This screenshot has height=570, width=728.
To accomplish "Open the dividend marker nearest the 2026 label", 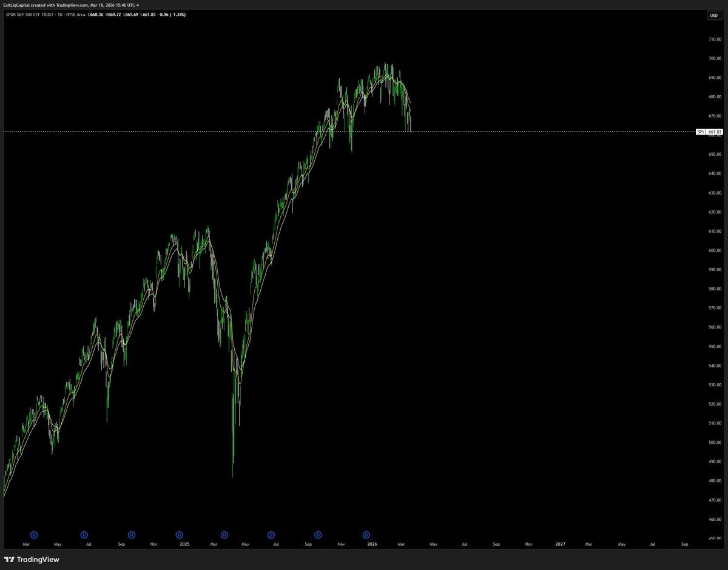I will tap(366, 535).
